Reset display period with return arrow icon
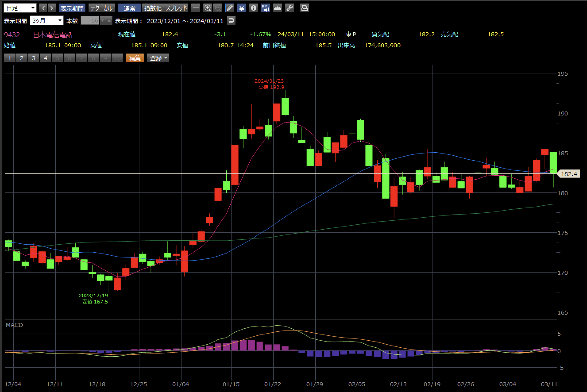Screen dimensions: 587x392 [x=231, y=21]
